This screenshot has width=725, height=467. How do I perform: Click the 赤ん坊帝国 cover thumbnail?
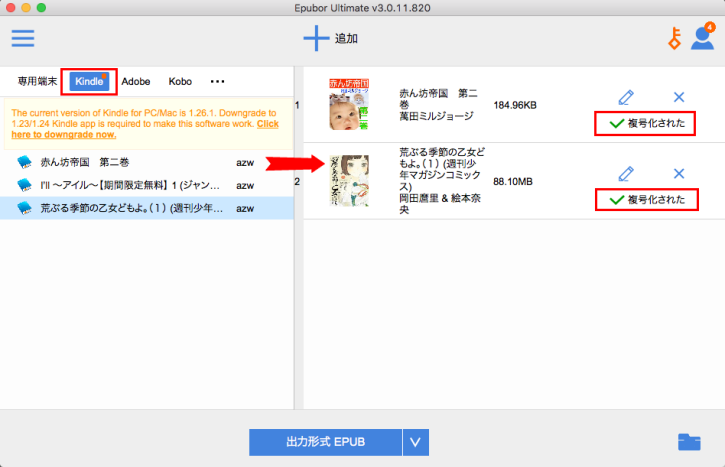(349, 104)
